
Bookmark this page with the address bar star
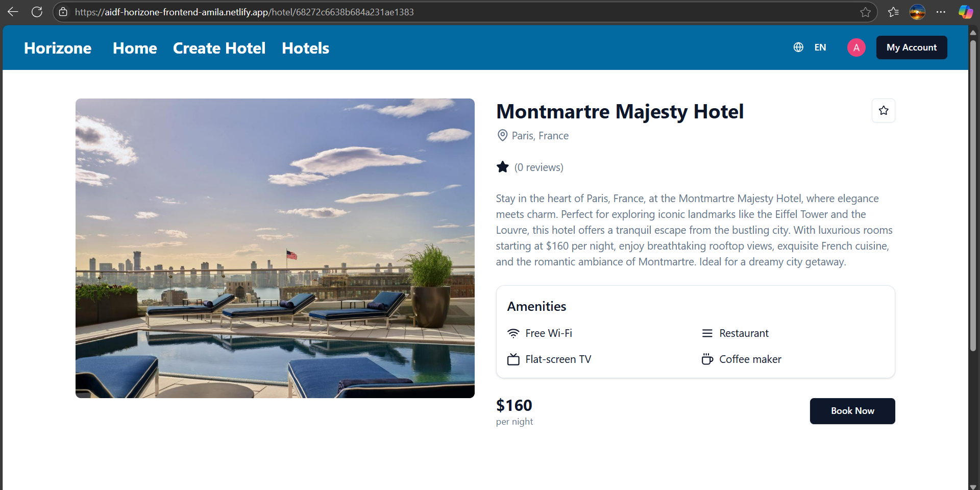[865, 12]
